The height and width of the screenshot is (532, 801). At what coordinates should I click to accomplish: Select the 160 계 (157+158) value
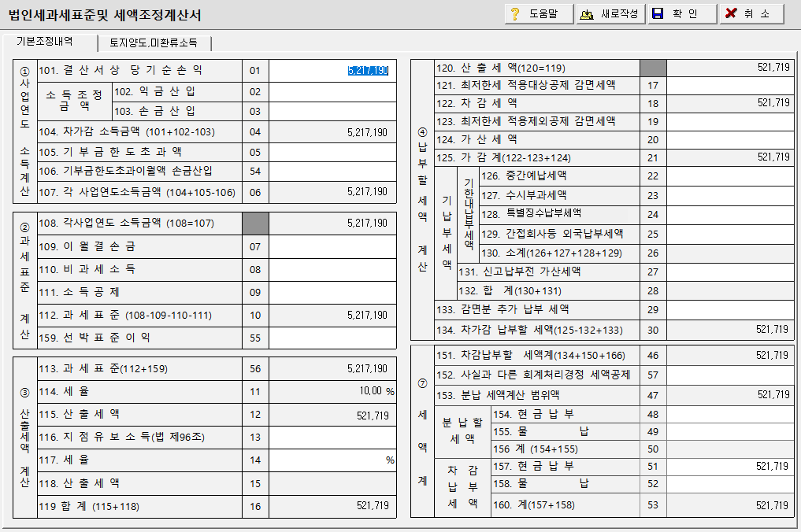coord(730,505)
